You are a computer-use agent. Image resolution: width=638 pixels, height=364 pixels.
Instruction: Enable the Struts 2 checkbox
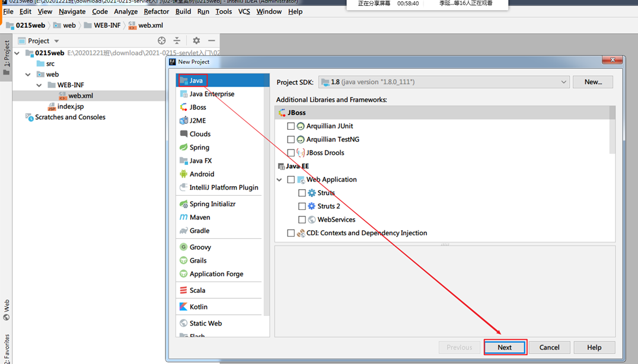pyautogui.click(x=302, y=206)
